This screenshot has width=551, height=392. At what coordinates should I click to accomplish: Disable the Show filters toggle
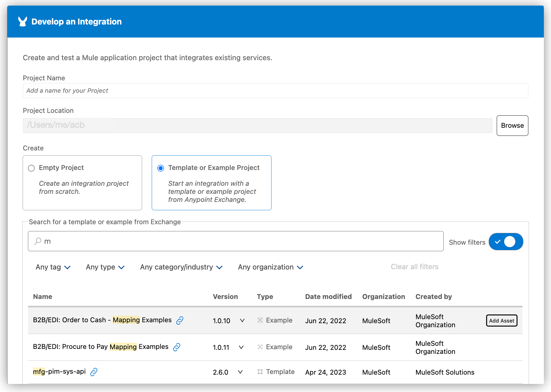tap(506, 242)
